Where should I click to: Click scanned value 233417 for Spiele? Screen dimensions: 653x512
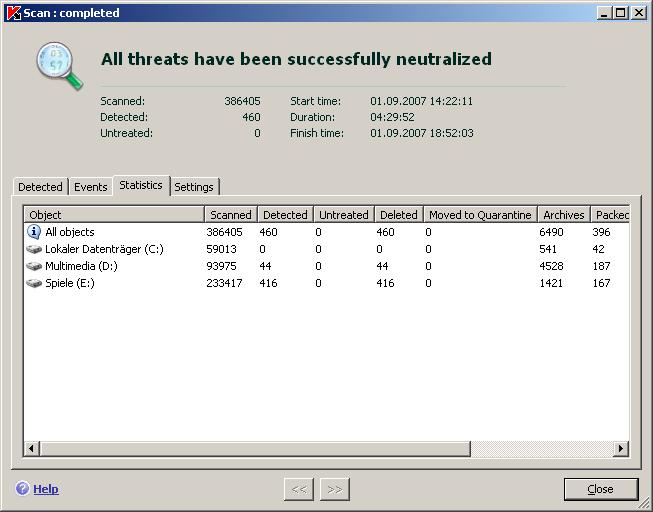[x=224, y=283]
